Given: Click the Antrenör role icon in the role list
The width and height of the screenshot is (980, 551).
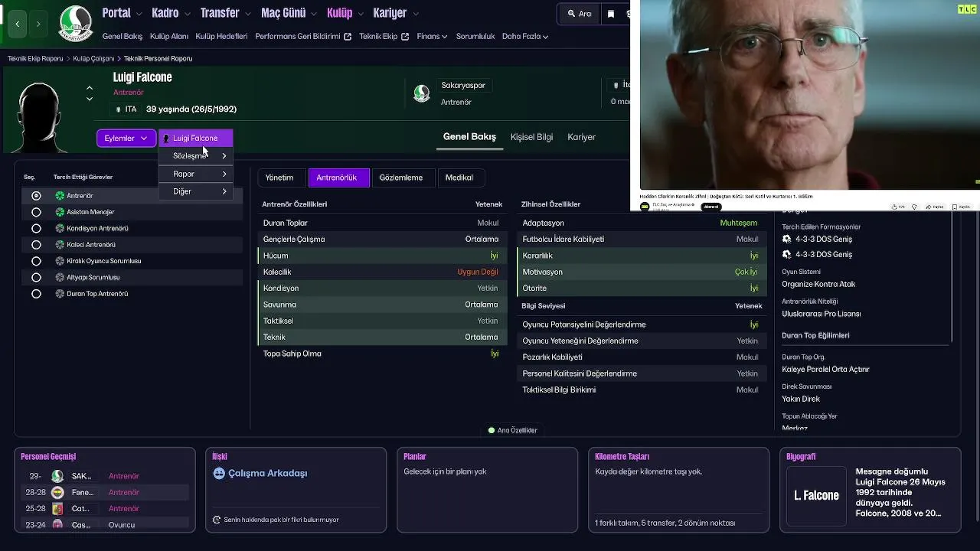Looking at the screenshot, I should (x=60, y=196).
